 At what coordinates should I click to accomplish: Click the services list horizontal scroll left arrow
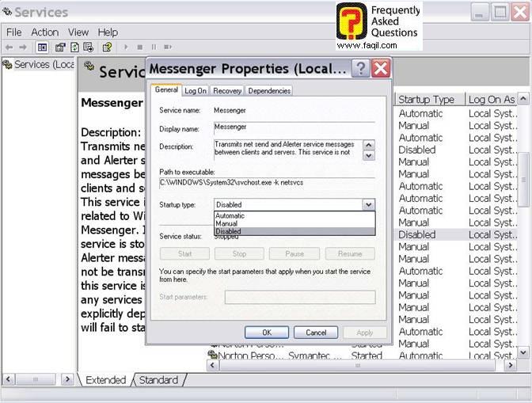point(213,365)
